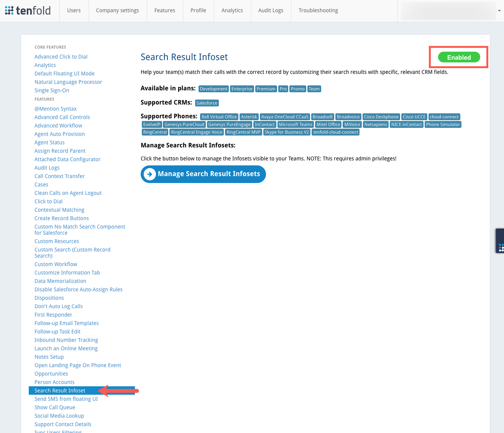Open the Users tab

[74, 11]
